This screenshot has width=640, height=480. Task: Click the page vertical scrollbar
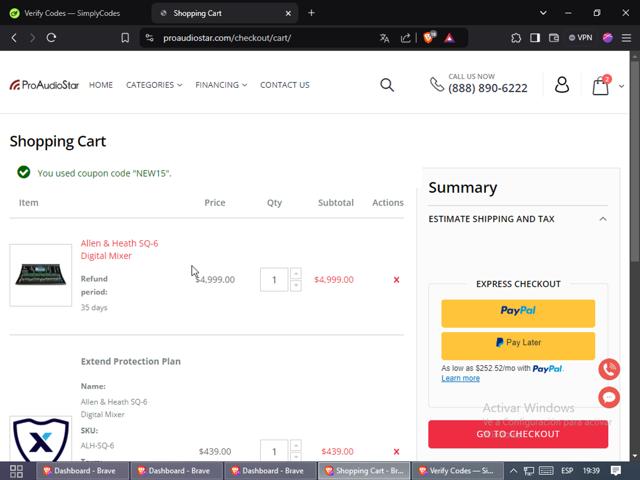pyautogui.click(x=635, y=159)
